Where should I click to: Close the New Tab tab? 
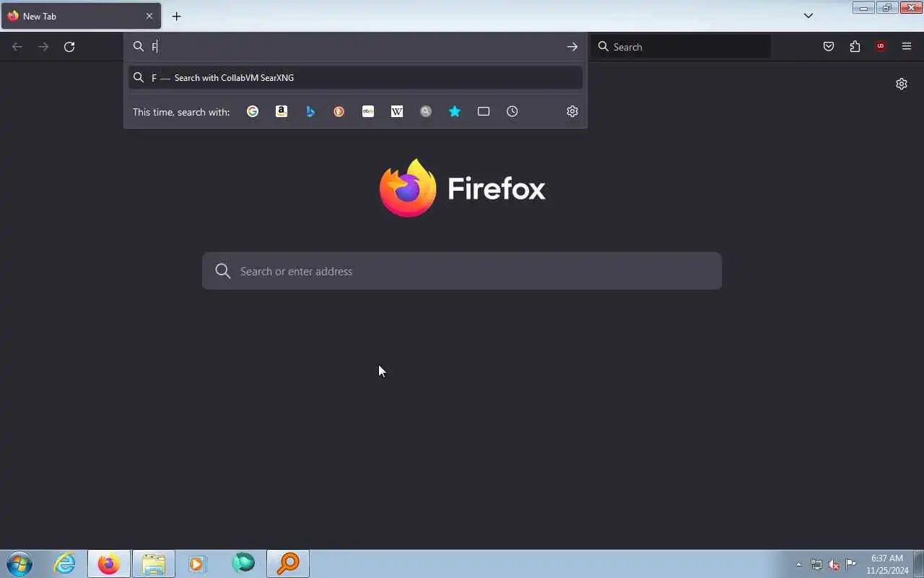click(x=149, y=16)
